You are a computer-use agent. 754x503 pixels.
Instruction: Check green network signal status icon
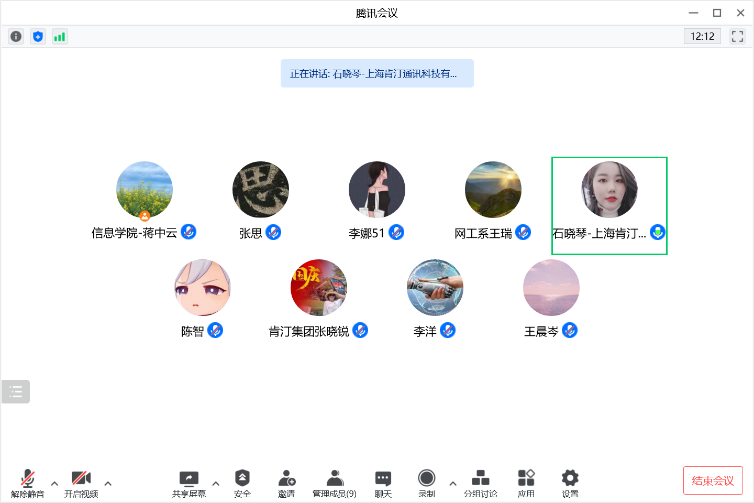[x=60, y=36]
